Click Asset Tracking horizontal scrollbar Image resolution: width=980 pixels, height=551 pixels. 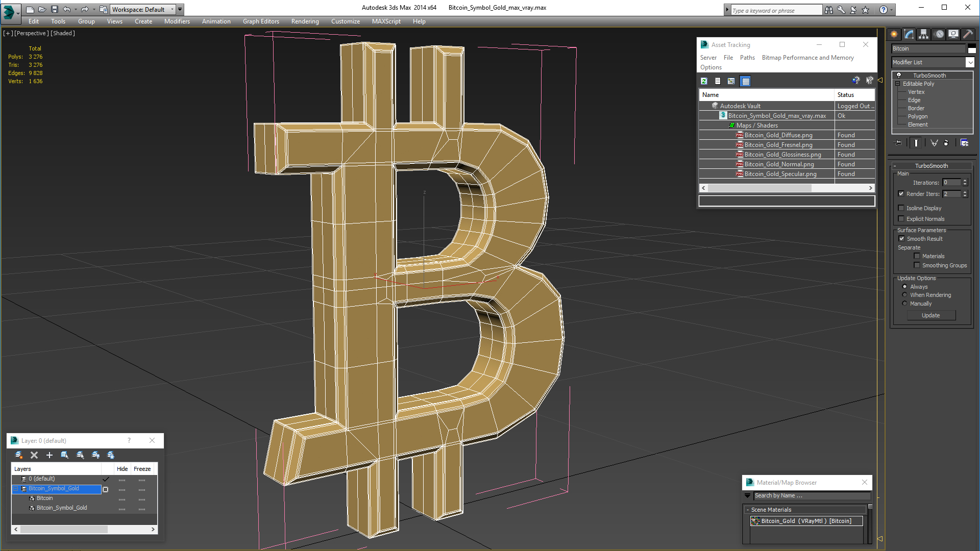tap(787, 188)
